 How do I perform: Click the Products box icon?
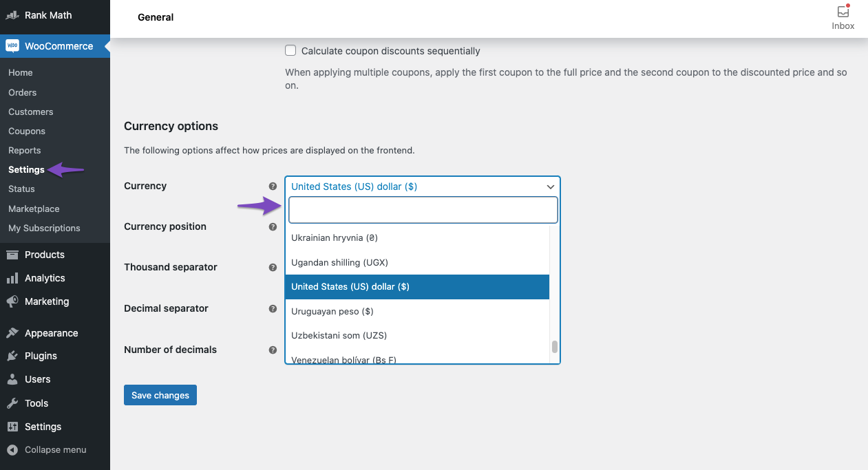12,255
